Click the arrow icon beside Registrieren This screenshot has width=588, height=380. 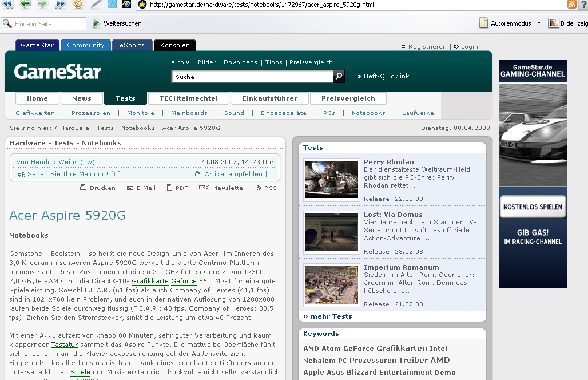coord(403,47)
